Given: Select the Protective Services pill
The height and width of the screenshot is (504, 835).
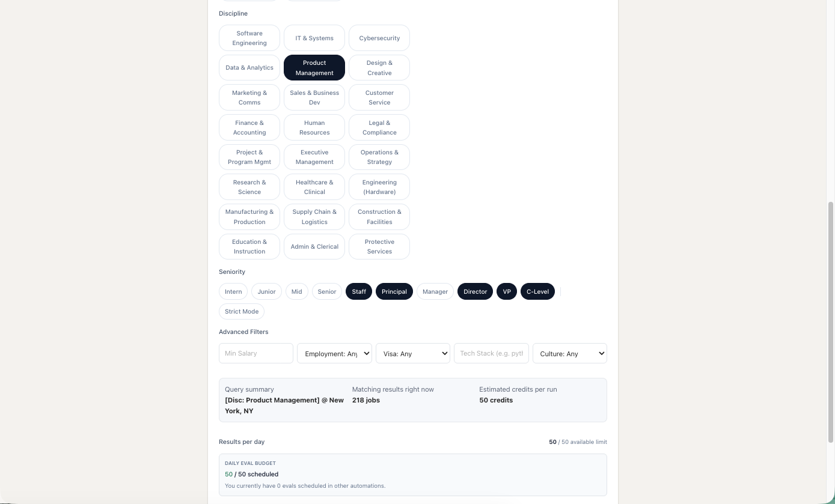Looking at the screenshot, I should [379, 246].
